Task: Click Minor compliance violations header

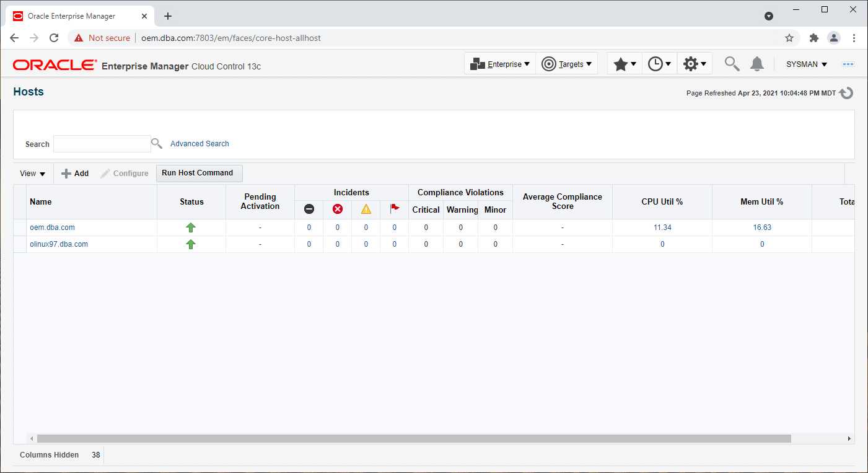Action: pyautogui.click(x=496, y=210)
